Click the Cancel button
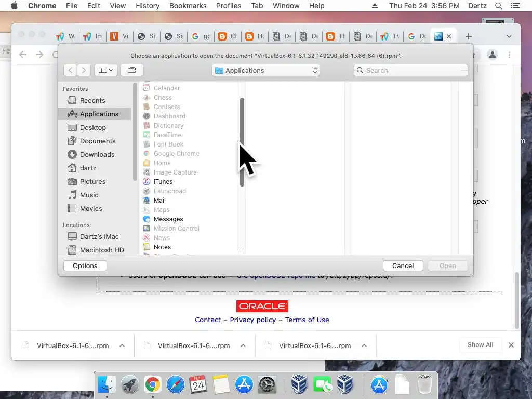Screen dimensions: 532x399 tap(403, 265)
